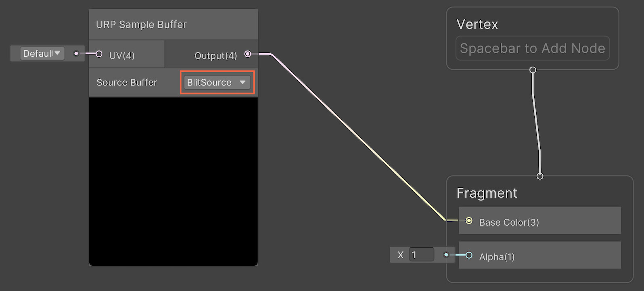Click the arrow on the BlitSource dropdown
This screenshot has width=644, height=291.
tap(243, 82)
